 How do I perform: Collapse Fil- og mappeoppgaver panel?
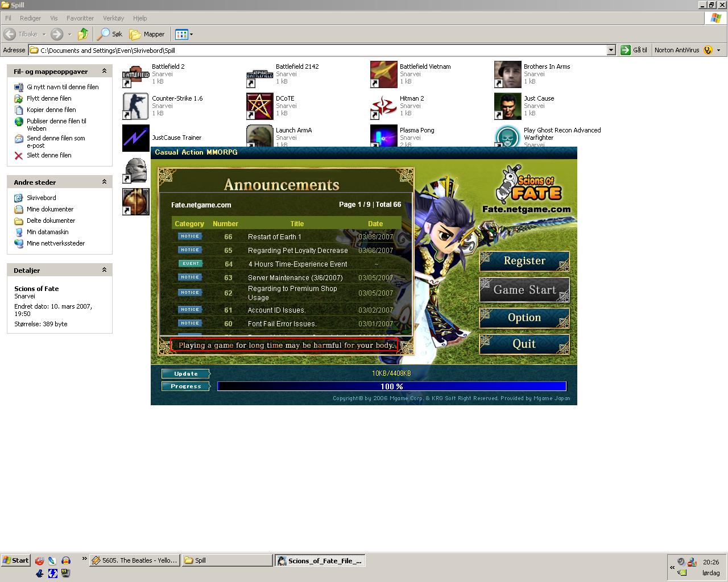104,71
